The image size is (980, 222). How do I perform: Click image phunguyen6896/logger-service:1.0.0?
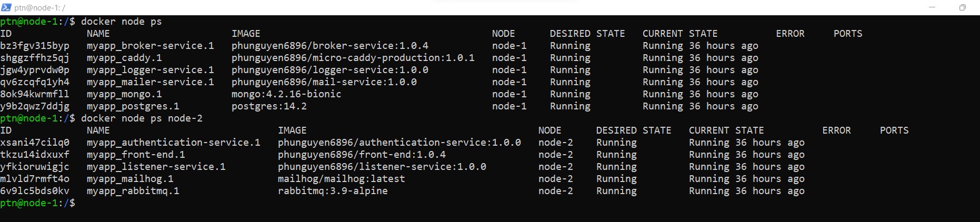point(330,70)
